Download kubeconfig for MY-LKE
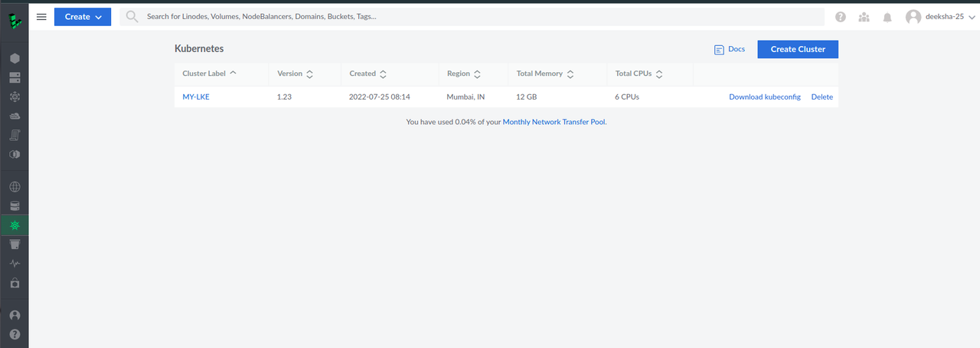The width and height of the screenshot is (980, 348). tap(765, 97)
